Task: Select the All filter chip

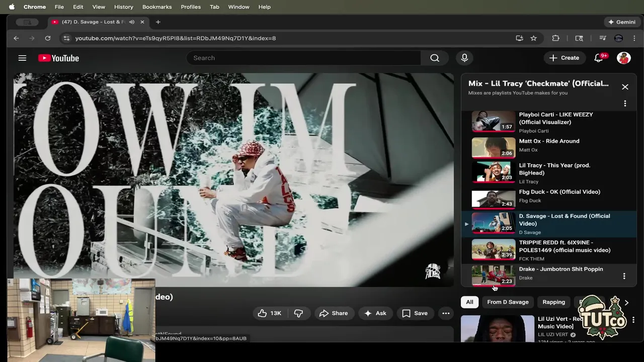Action: [x=469, y=302]
